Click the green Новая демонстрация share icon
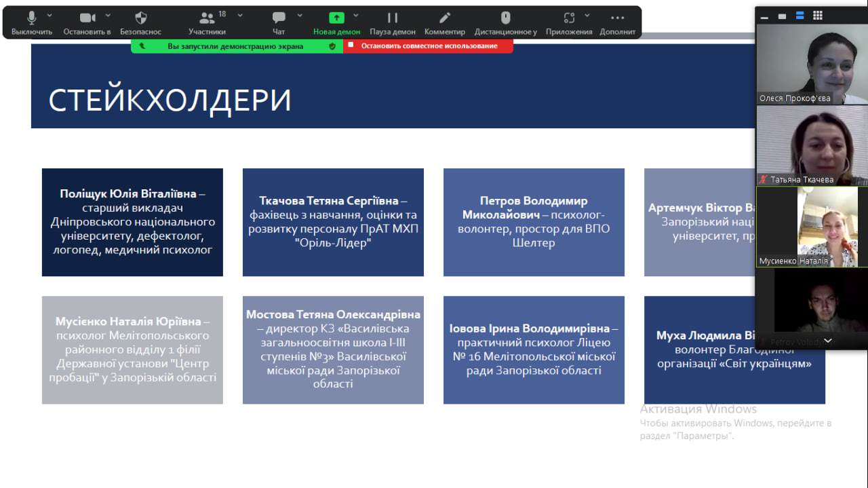The height and width of the screenshot is (488, 868). click(x=336, y=18)
